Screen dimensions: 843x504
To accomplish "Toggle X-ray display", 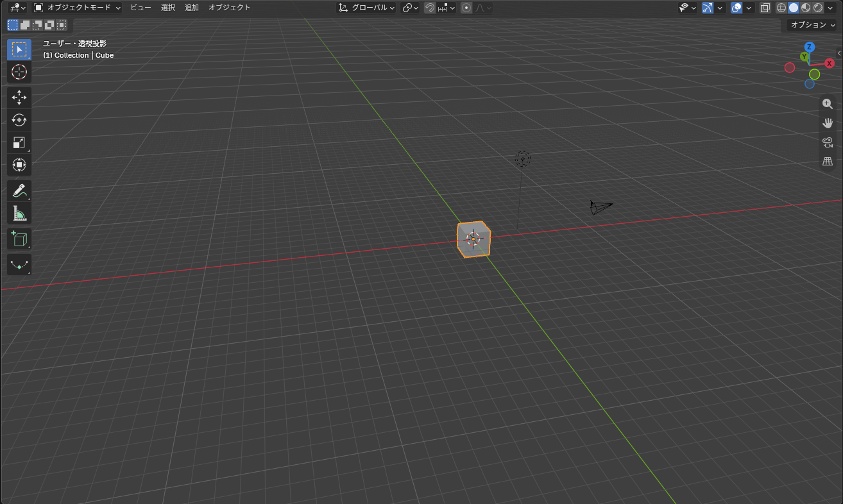I will (x=765, y=8).
